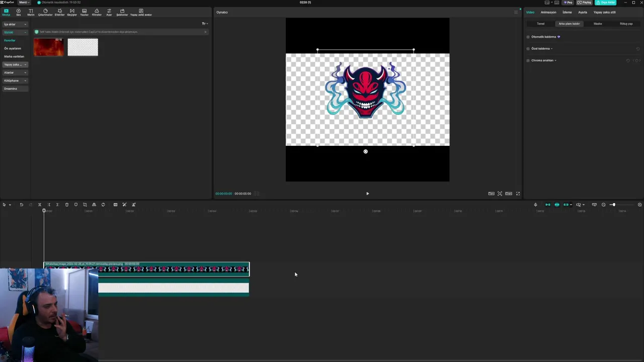Screen dimensions: 644x362
Task: Click the marker shield icon in timeline toolbar
Action: (76, 205)
